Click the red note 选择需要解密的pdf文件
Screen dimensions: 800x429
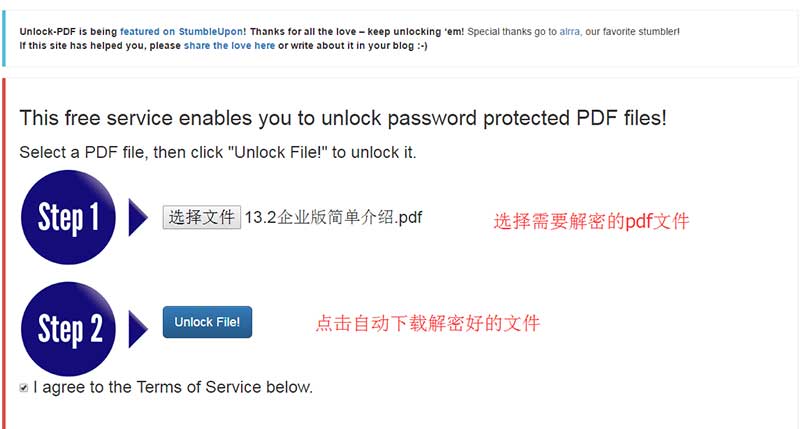click(591, 222)
